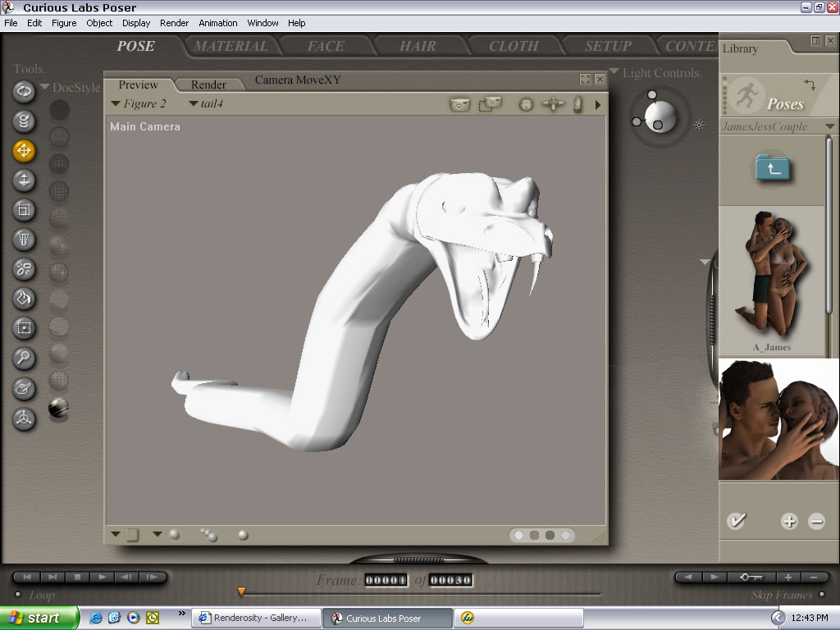
Task: Click the Render camera icon in preview toolbar
Action: tap(460, 104)
